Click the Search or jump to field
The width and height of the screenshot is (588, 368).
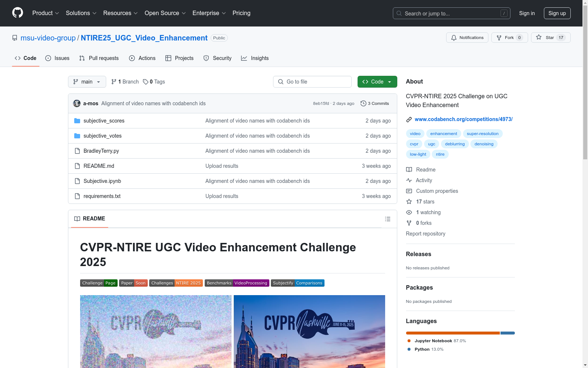click(452, 13)
